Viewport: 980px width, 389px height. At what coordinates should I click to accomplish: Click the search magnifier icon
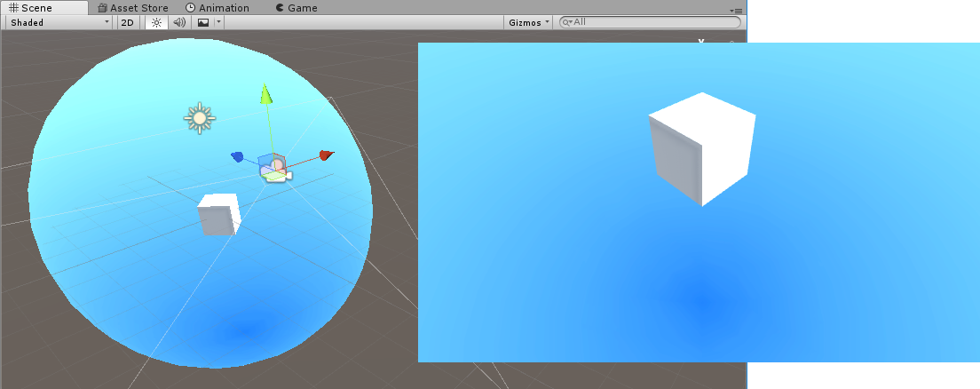[567, 22]
